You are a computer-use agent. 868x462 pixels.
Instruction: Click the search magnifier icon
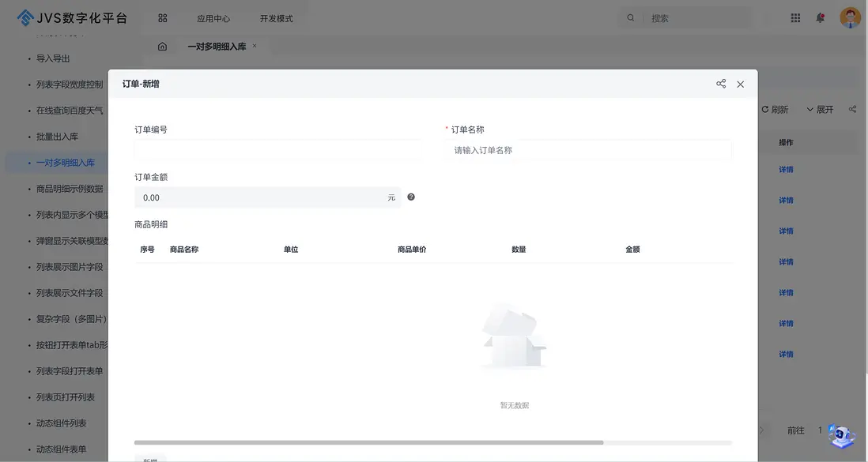point(631,18)
